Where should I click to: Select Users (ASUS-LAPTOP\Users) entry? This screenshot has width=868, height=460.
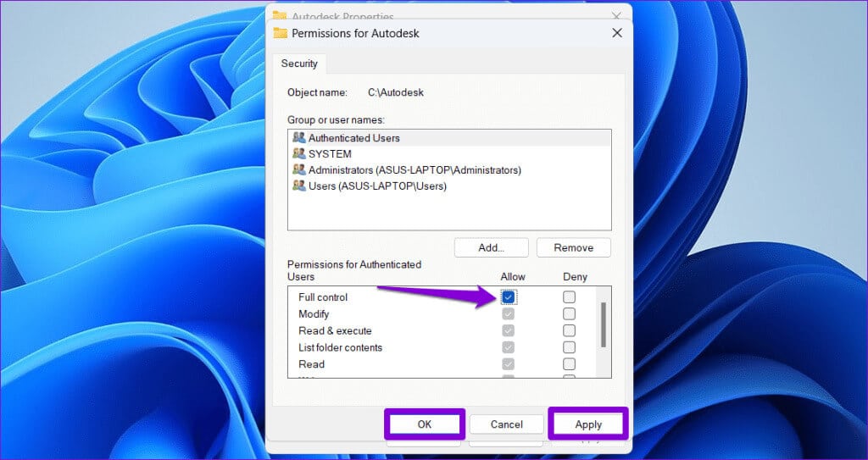(x=449, y=186)
